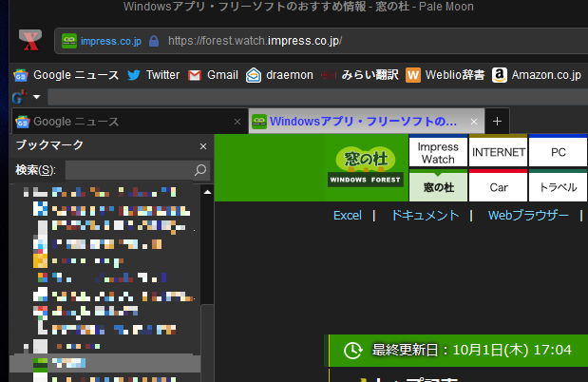588x382 pixels.
Task: Close the Windowsアプリ tab
Action: 474,122
